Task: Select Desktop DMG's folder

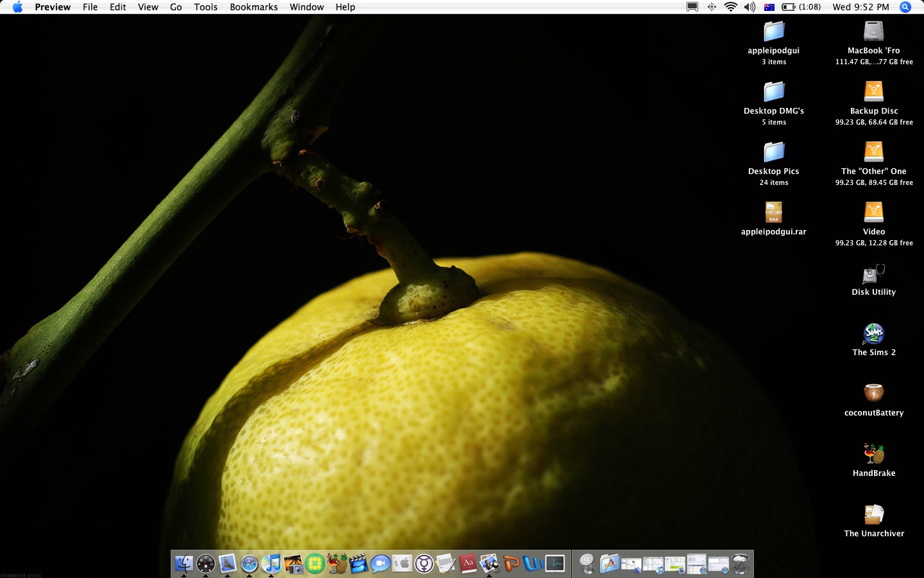Action: [774, 103]
